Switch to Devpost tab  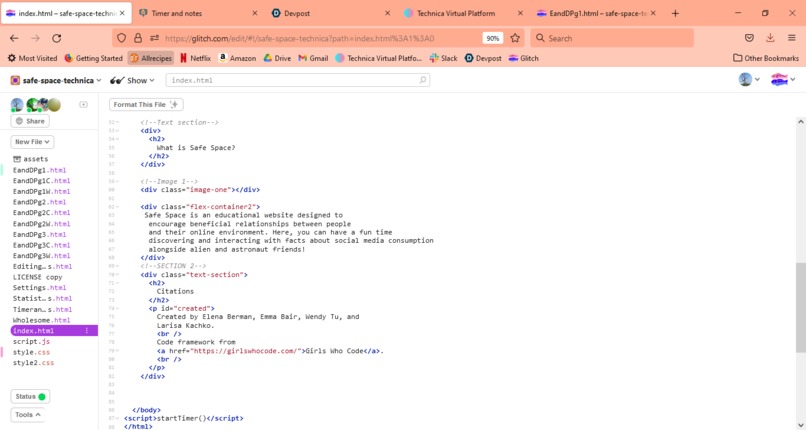pyautogui.click(x=331, y=13)
